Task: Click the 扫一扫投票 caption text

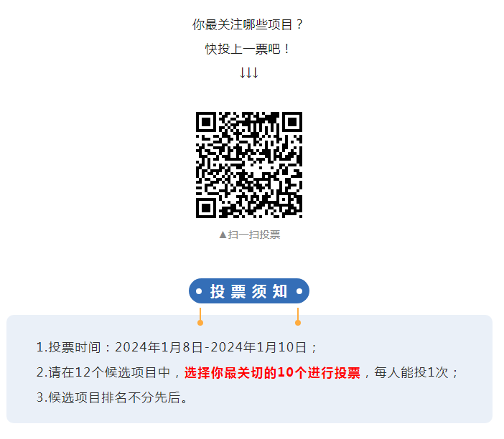Action: click(254, 235)
